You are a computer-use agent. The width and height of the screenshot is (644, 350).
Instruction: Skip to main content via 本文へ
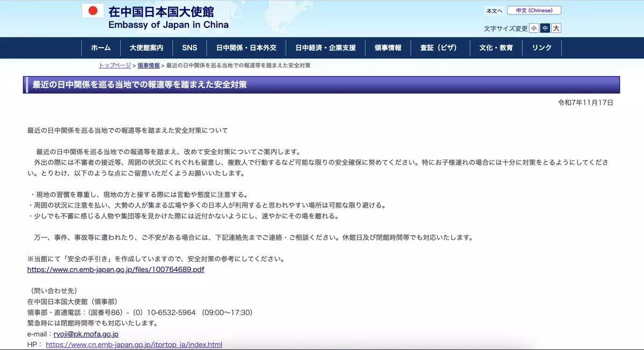click(494, 11)
